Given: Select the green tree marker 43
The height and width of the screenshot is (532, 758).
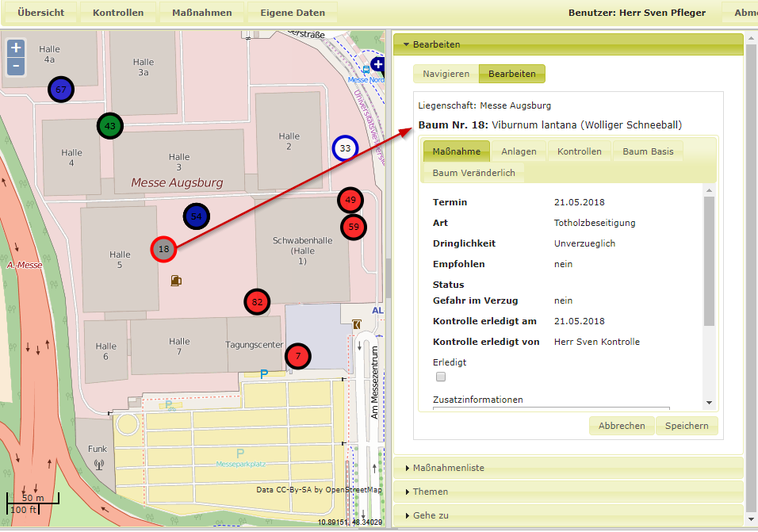Looking at the screenshot, I should [110, 126].
